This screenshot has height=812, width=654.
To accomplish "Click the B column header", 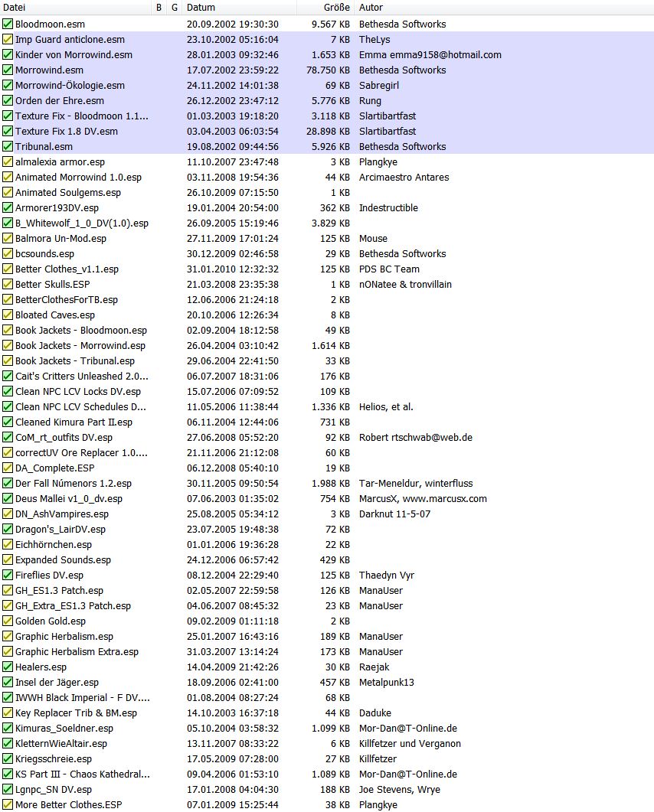I will [x=159, y=7].
